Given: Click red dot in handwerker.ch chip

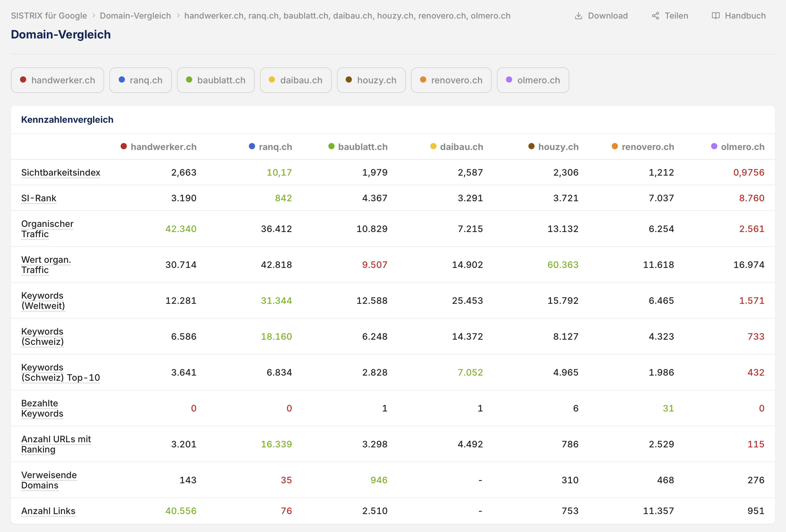Looking at the screenshot, I should tap(23, 80).
